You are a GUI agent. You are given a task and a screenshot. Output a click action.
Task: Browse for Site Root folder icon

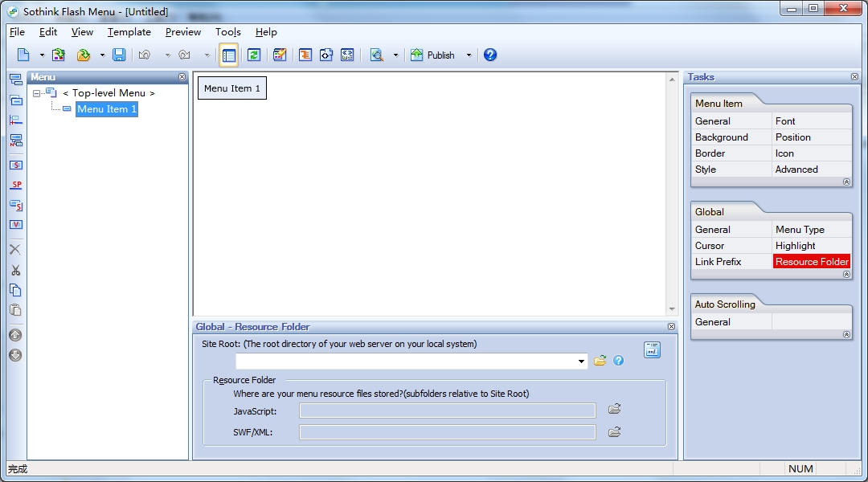[600, 361]
